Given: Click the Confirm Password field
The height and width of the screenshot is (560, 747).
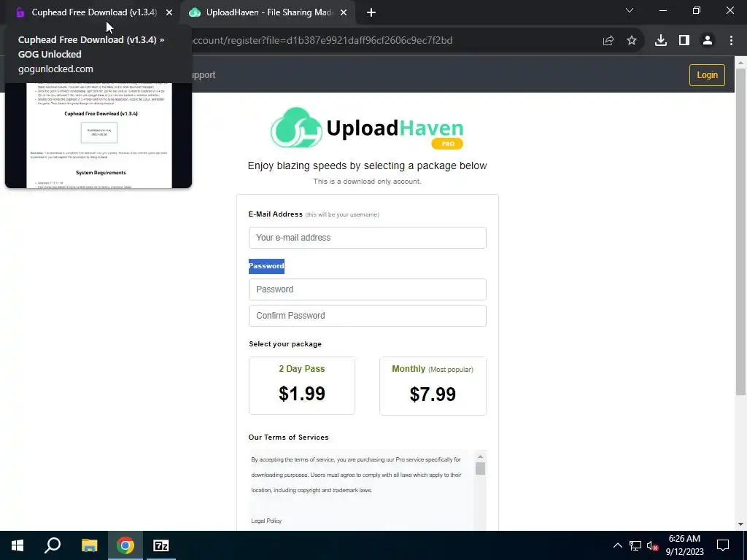Looking at the screenshot, I should [368, 316].
